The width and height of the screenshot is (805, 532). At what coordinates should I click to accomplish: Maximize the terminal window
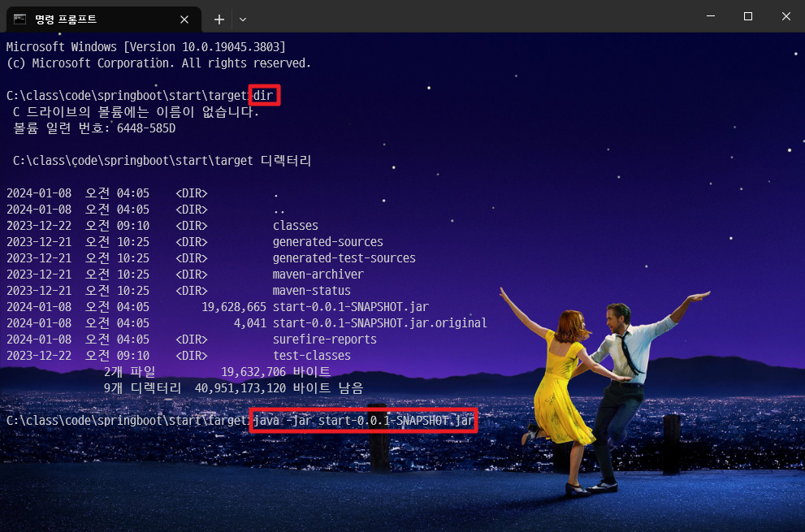pos(748,16)
